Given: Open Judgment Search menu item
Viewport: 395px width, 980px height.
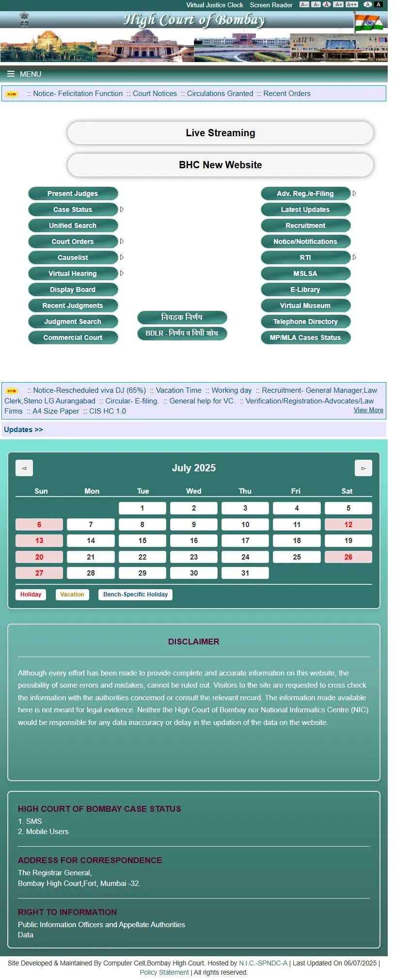Looking at the screenshot, I should pos(73,321).
